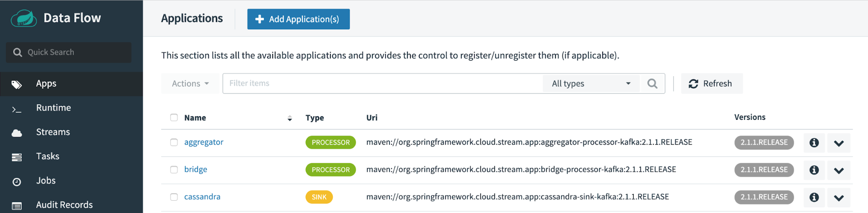This screenshot has width=868, height=213.
Task: Open the bridge application link
Action: [x=196, y=170]
